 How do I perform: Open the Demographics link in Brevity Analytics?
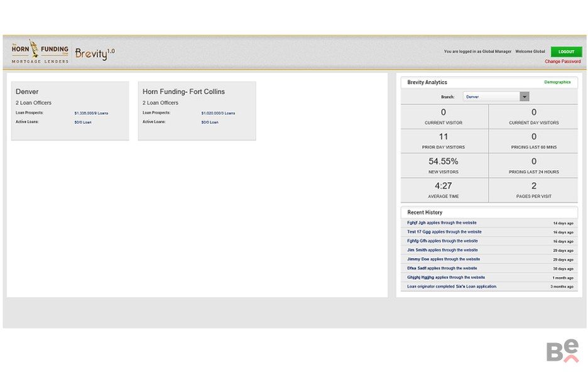[x=557, y=82]
